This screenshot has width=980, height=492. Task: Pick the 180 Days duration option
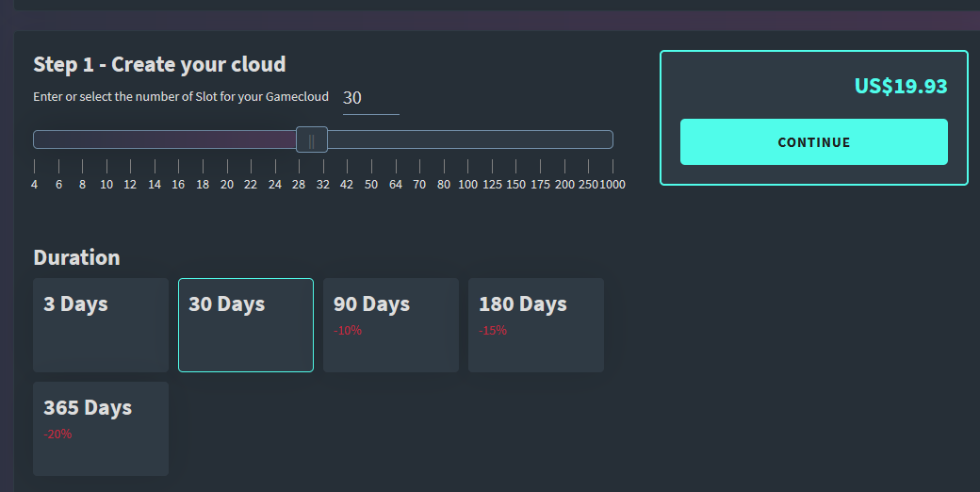tap(536, 324)
